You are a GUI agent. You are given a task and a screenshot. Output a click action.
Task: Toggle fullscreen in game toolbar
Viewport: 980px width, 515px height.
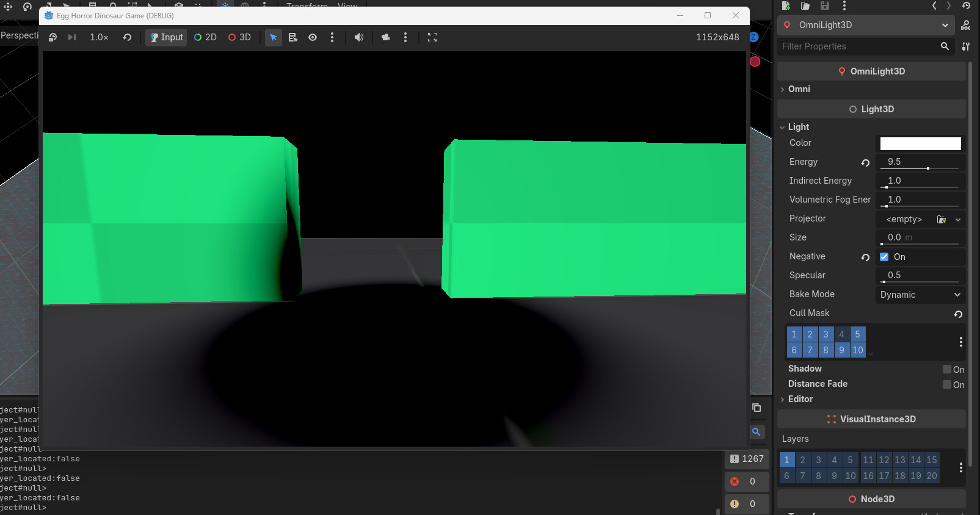[x=432, y=37]
